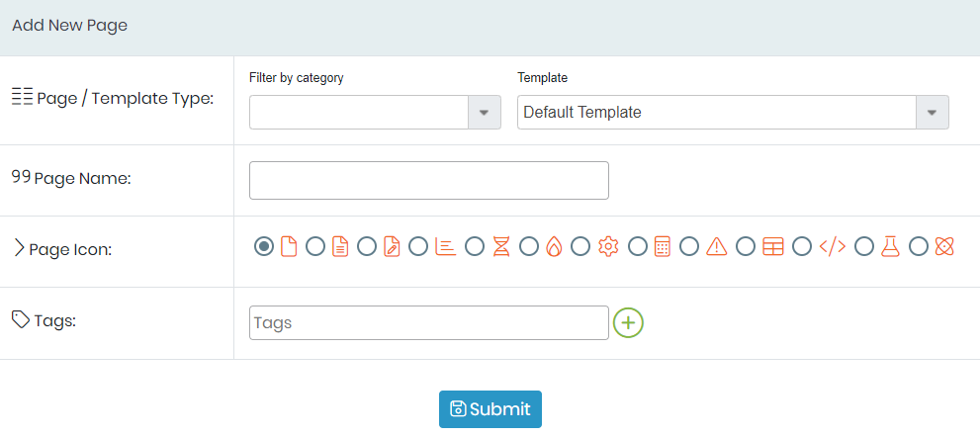
Task: Focus the Page Name text field
Action: (x=429, y=181)
